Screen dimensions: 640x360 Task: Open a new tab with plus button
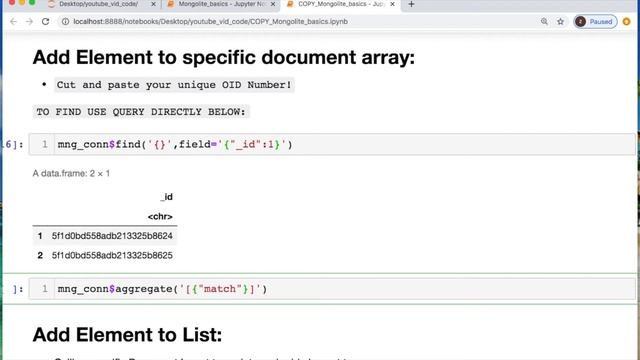coord(411,4)
